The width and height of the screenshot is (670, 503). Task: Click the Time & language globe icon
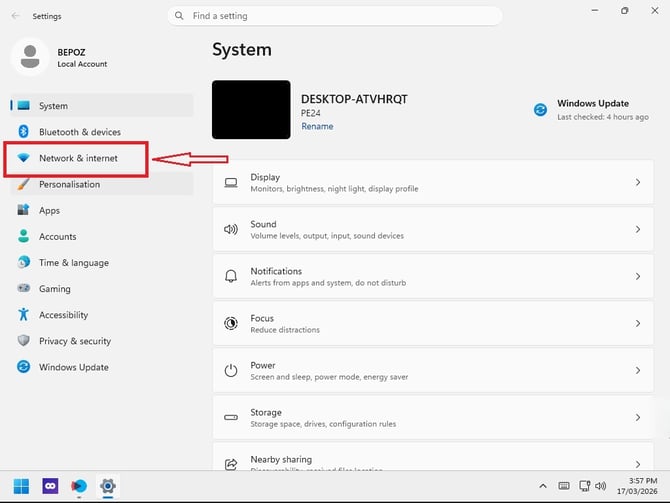click(24, 262)
